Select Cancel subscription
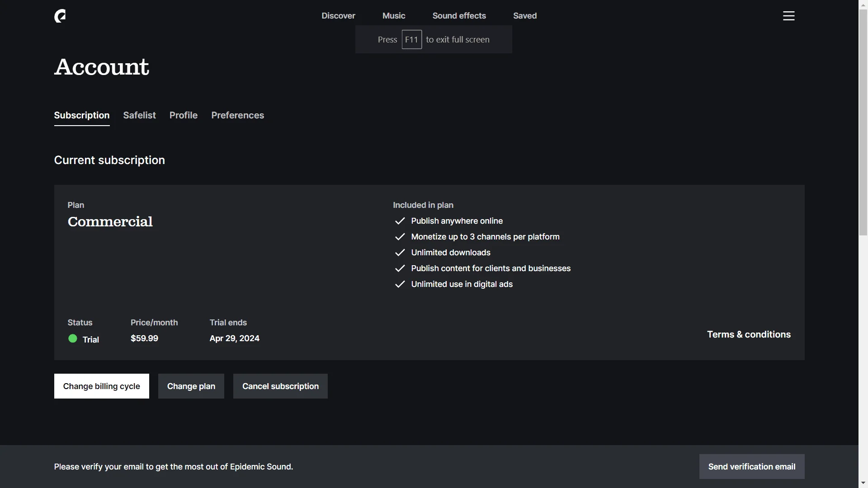Screen dimensions: 868x488 (280, 386)
